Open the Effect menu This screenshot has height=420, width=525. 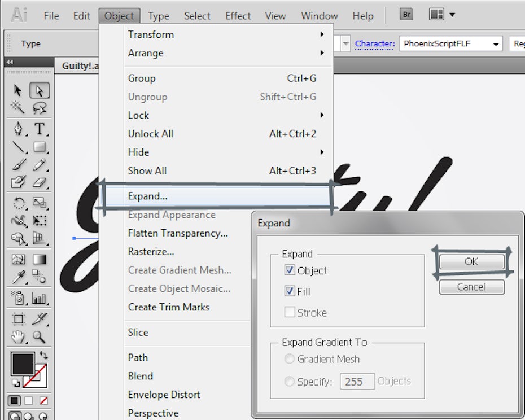(x=238, y=16)
